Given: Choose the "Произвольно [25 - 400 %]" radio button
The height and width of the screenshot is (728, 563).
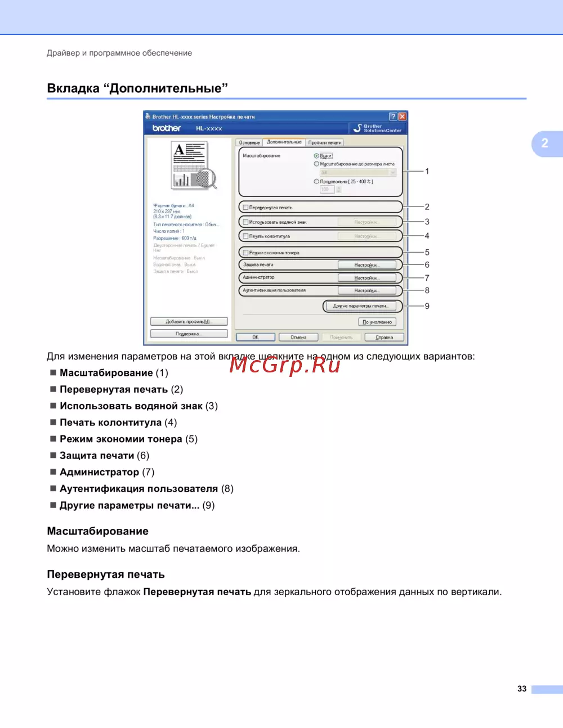Looking at the screenshot, I should pyautogui.click(x=316, y=181).
